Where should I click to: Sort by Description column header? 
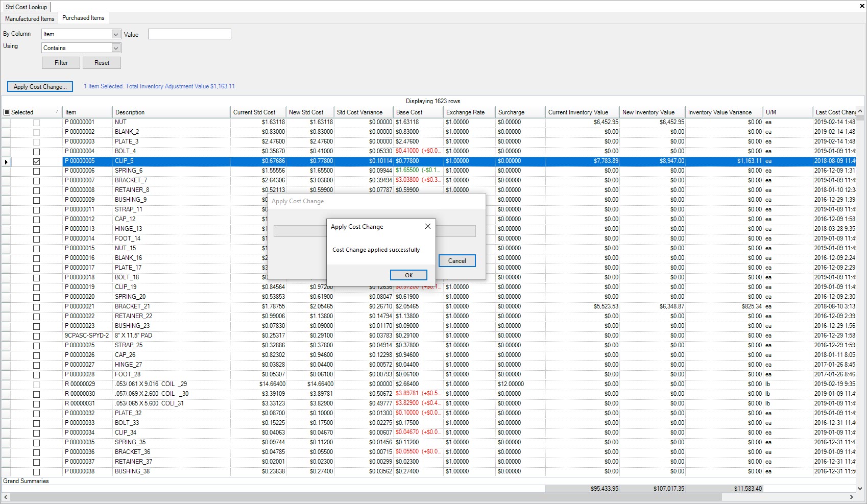pos(171,112)
